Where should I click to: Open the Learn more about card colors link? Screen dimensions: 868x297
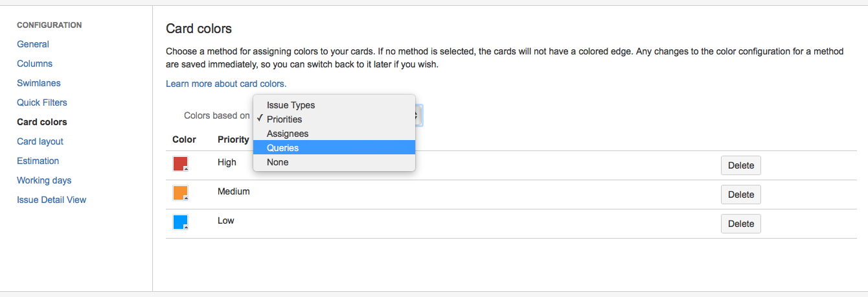tap(225, 84)
